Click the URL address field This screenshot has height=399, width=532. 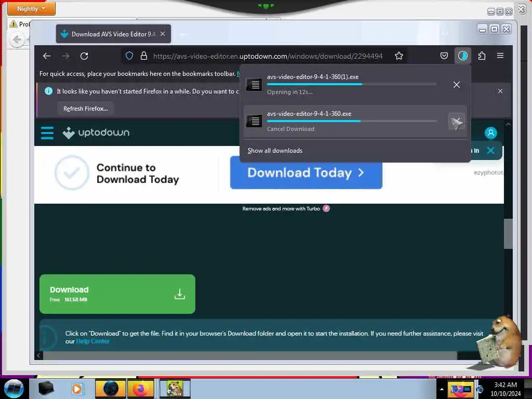click(268, 56)
